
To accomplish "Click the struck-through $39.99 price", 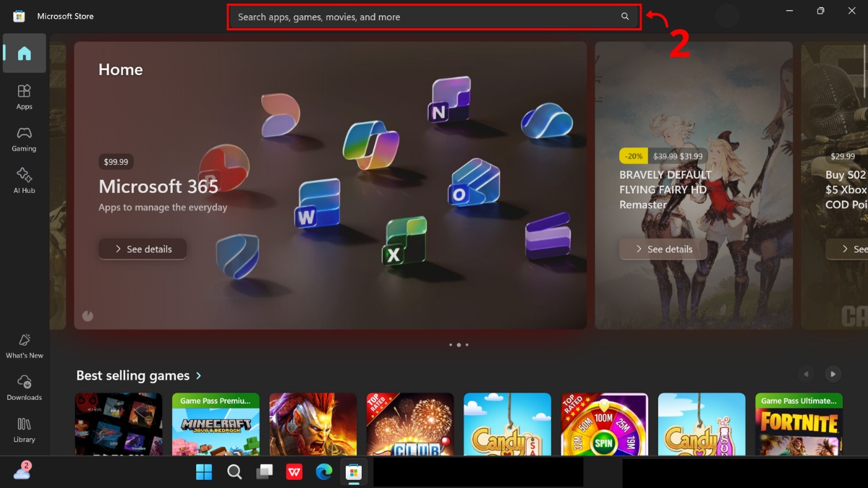I will tap(665, 155).
